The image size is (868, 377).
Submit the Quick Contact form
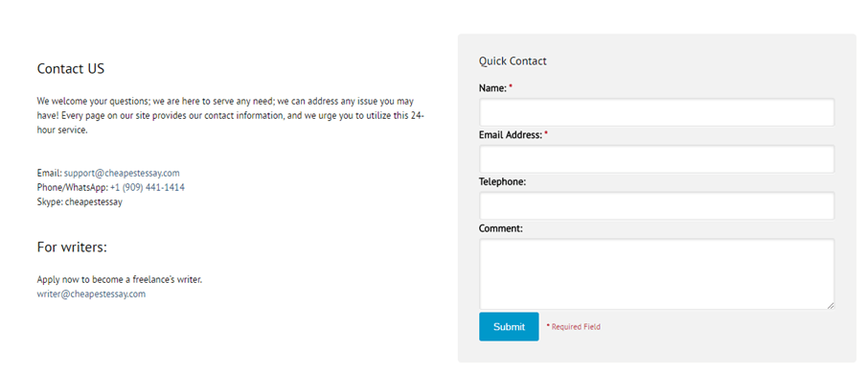tap(509, 326)
